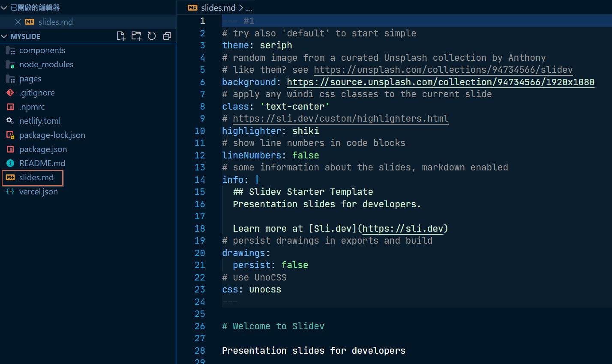Open the package-lock.json file
Screen dimensions: 612x364
(52, 135)
